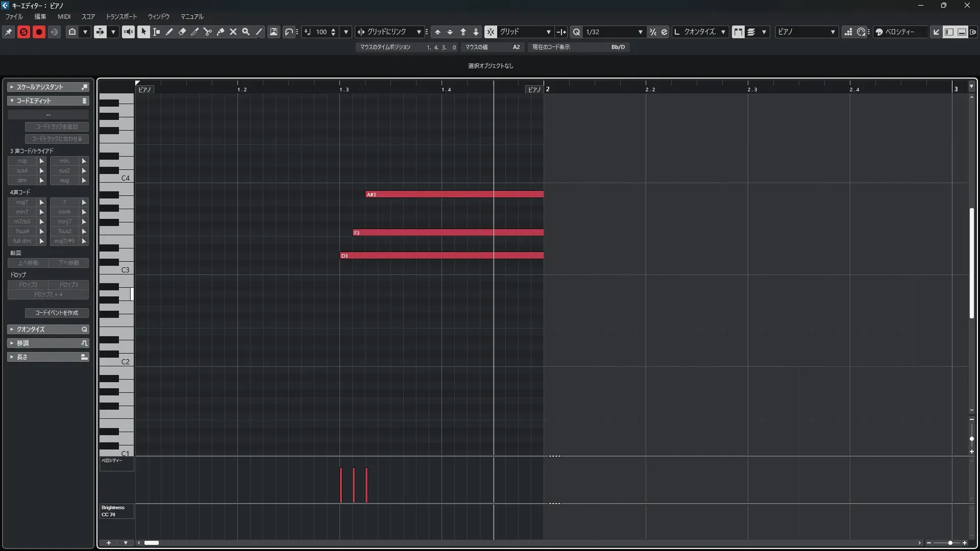Select the Erase tool
Image resolution: width=980 pixels, height=551 pixels.
pyautogui.click(x=182, y=32)
